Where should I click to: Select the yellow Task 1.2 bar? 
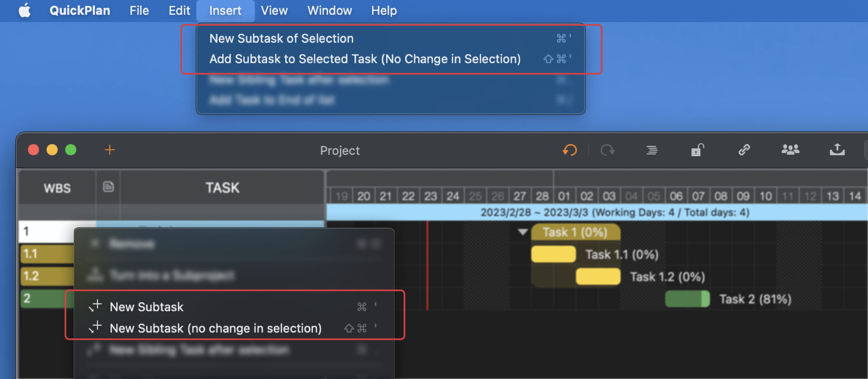(x=598, y=277)
